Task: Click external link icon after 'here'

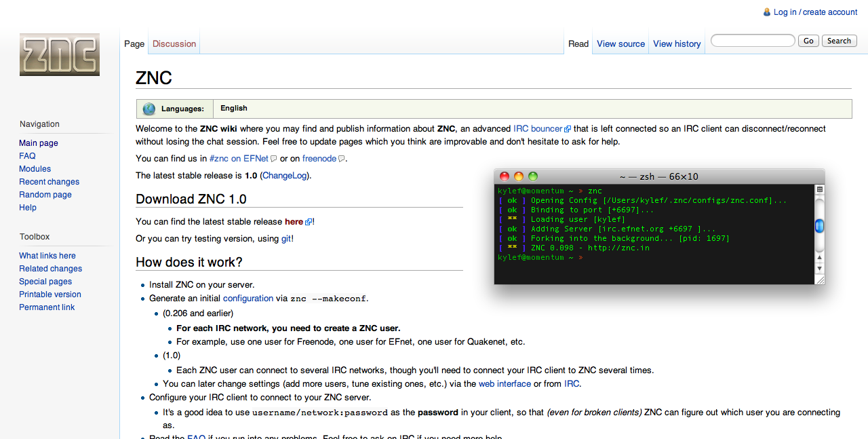Action: pos(309,222)
